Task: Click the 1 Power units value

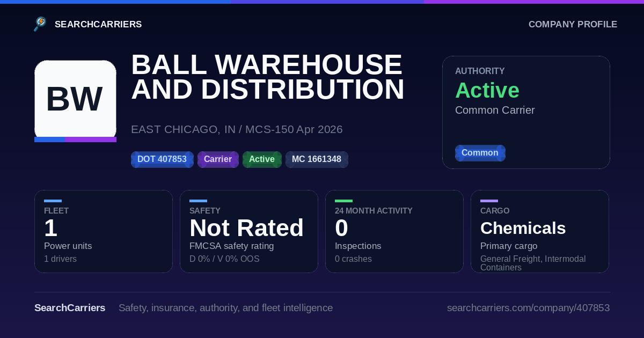Action: (50, 228)
